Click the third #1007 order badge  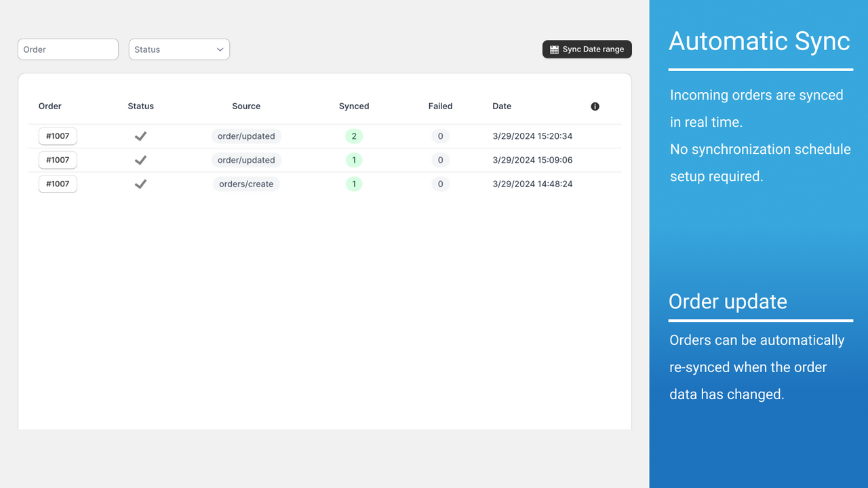[x=58, y=184]
